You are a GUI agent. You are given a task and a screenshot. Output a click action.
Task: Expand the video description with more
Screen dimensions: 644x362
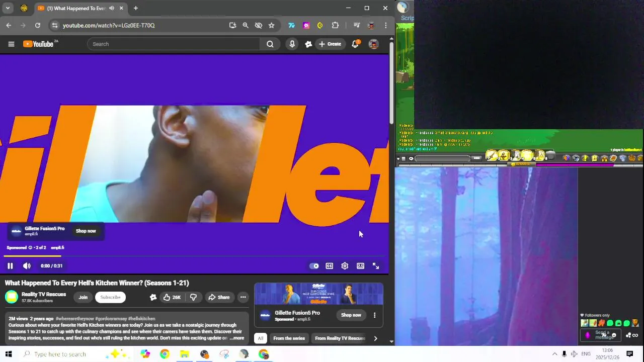[237, 338]
